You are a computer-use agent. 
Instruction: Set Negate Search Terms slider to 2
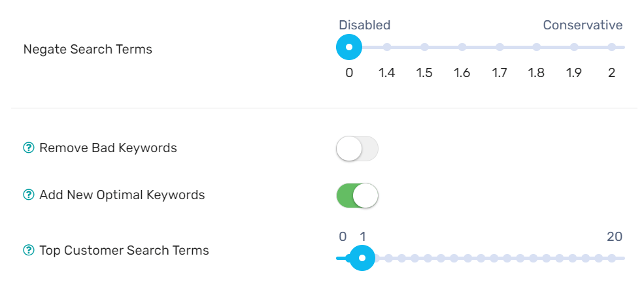612,47
